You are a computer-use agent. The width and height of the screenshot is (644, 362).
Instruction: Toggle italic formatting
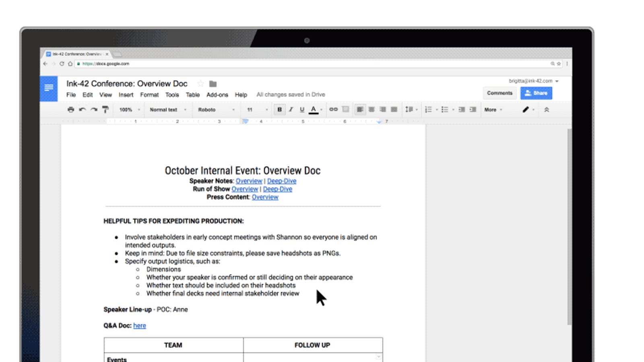291,109
